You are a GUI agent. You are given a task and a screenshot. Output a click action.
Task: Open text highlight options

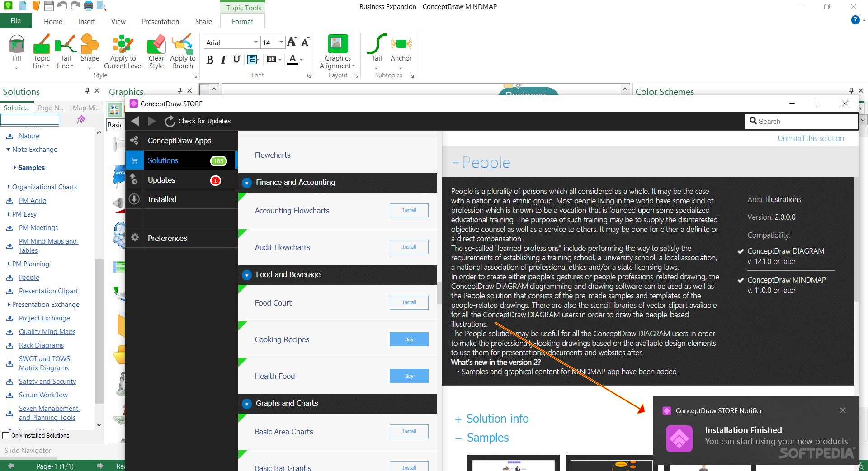(274, 60)
